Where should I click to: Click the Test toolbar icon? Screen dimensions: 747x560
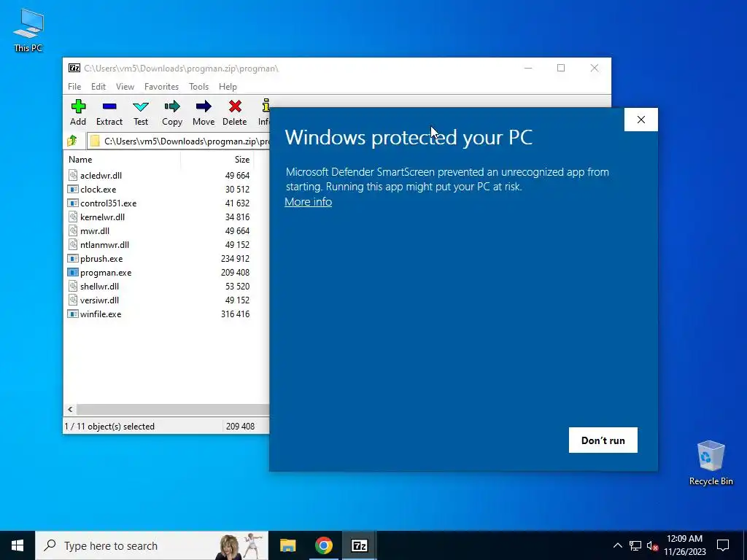coord(141,106)
